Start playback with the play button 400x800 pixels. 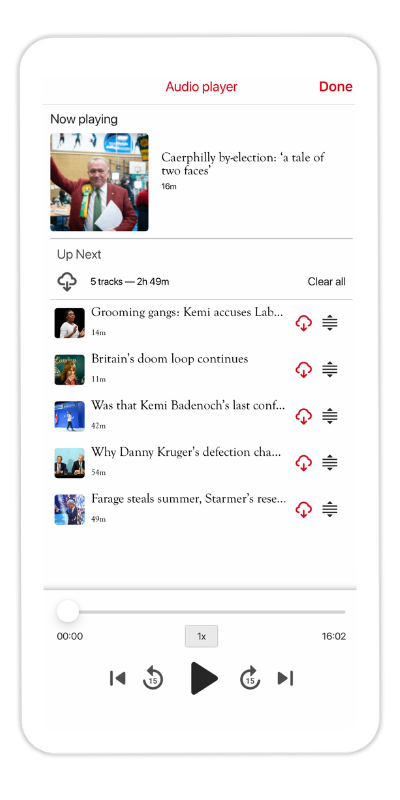(x=204, y=678)
